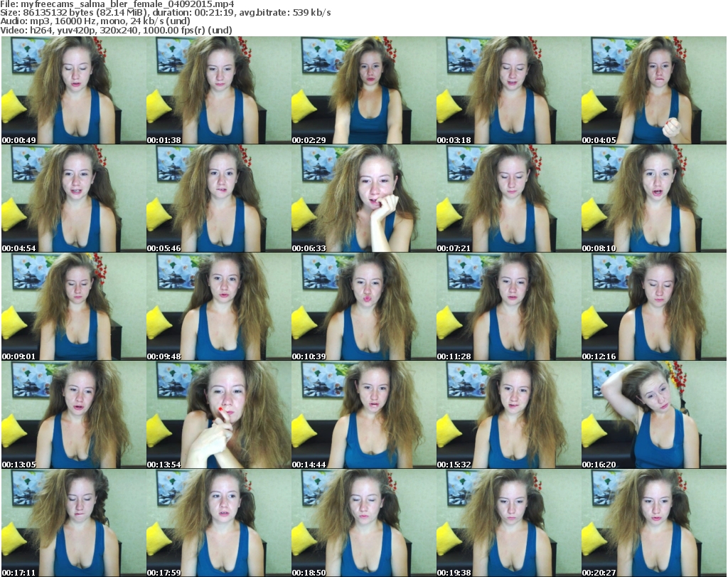728x577 pixels.
Task: Select the thumbnail frame at 00:15:32
Action: [509, 415]
